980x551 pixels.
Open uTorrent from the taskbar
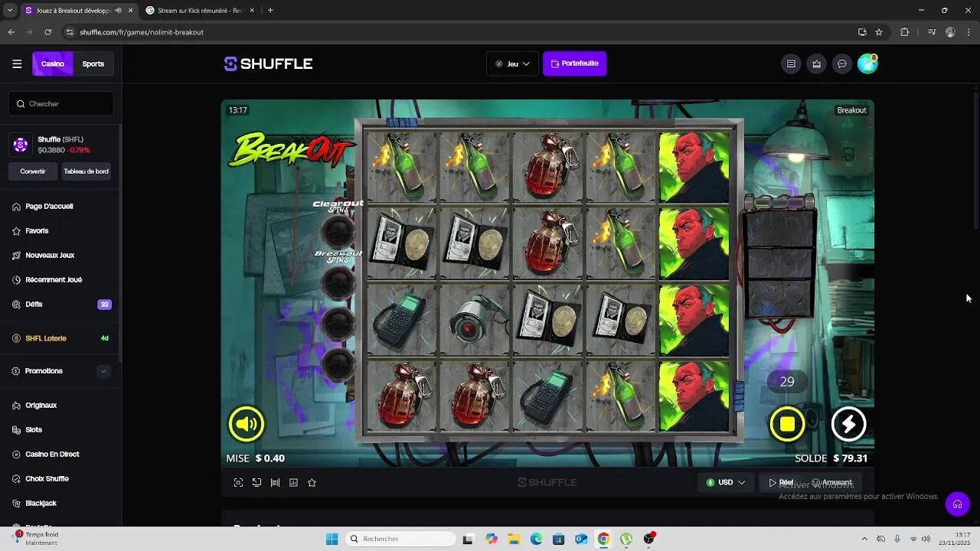click(626, 540)
